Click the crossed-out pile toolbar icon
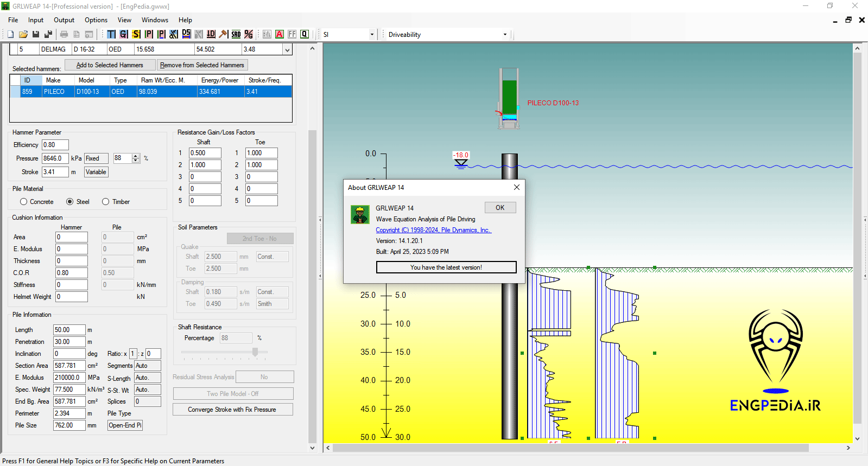 [x=174, y=34]
